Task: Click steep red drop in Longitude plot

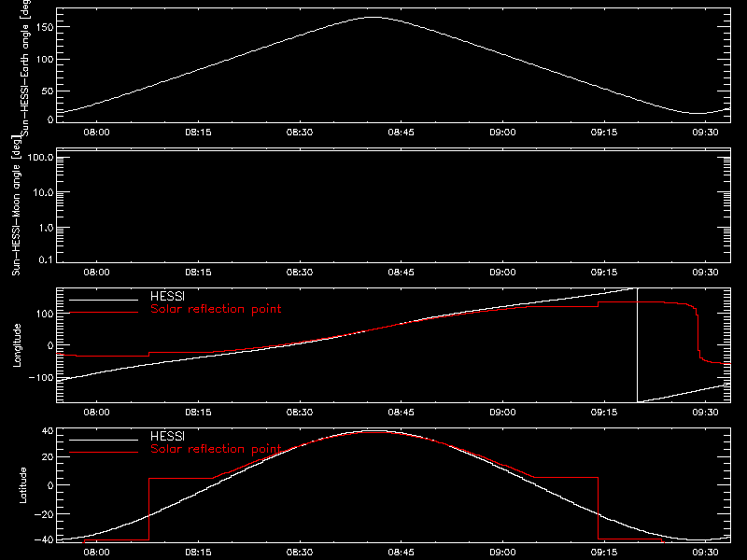Action: point(698,333)
